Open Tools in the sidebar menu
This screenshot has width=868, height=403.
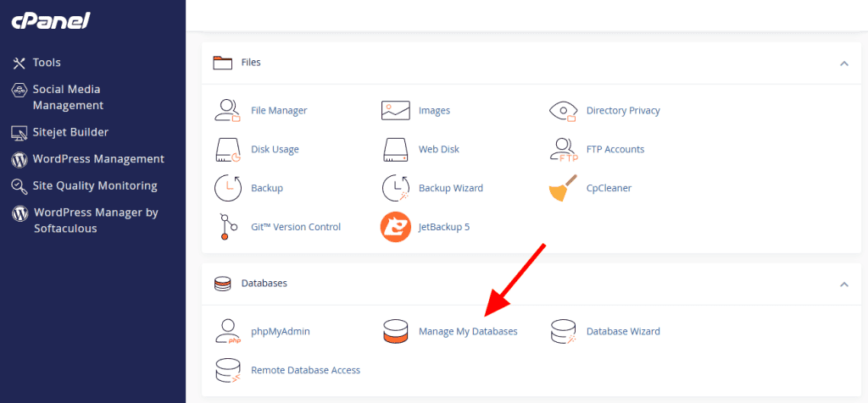coord(47,63)
